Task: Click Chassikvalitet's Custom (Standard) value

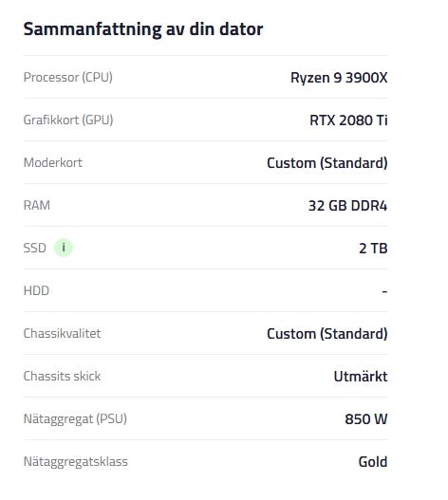Action: 327,334
